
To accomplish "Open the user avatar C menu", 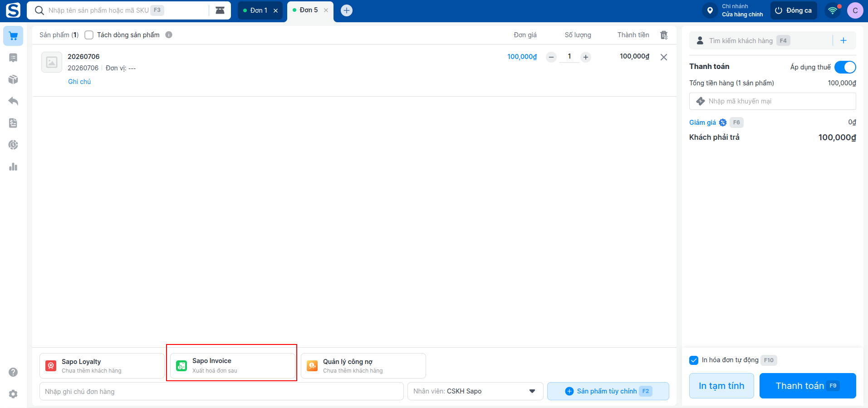I will 855,10.
